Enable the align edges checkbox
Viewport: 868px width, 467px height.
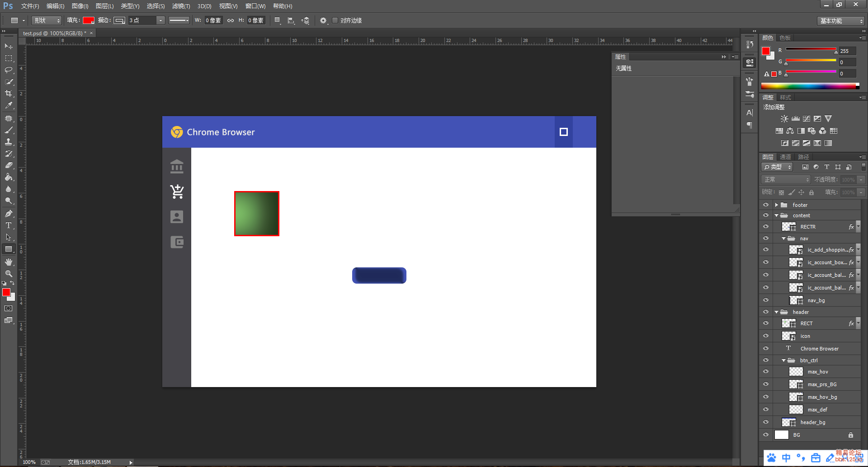point(335,20)
